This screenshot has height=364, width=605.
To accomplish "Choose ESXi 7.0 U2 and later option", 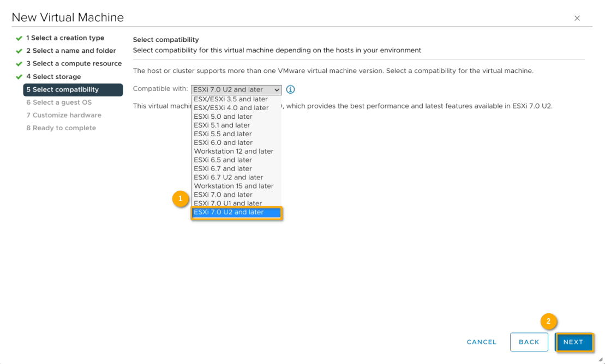I will pyautogui.click(x=236, y=212).
